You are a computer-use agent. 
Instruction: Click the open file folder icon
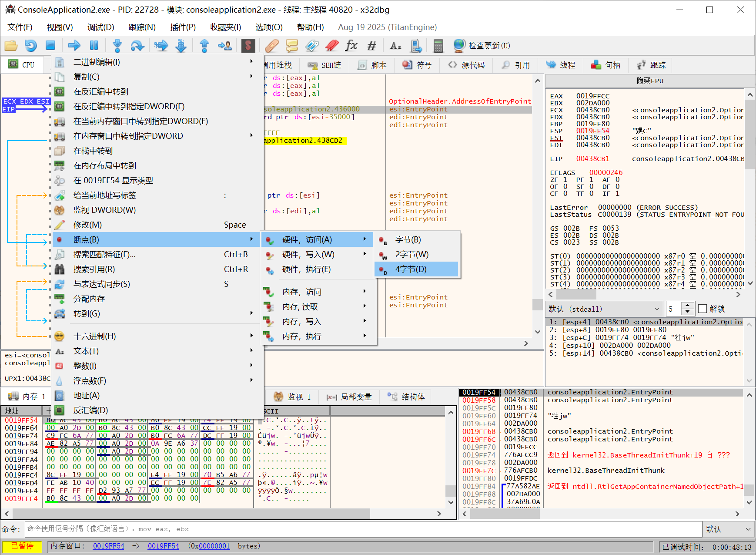pos(11,46)
